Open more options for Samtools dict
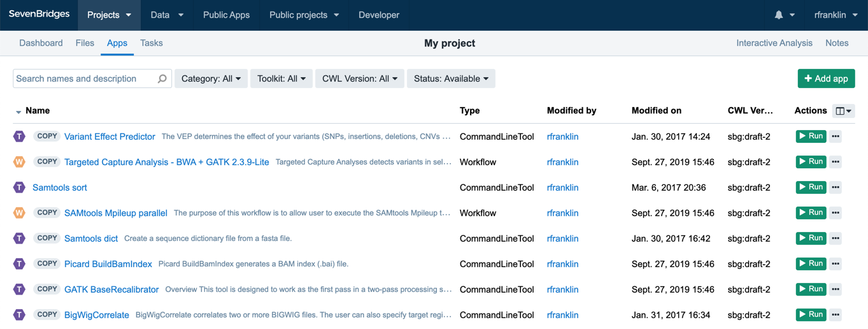The width and height of the screenshot is (868, 329). click(836, 238)
